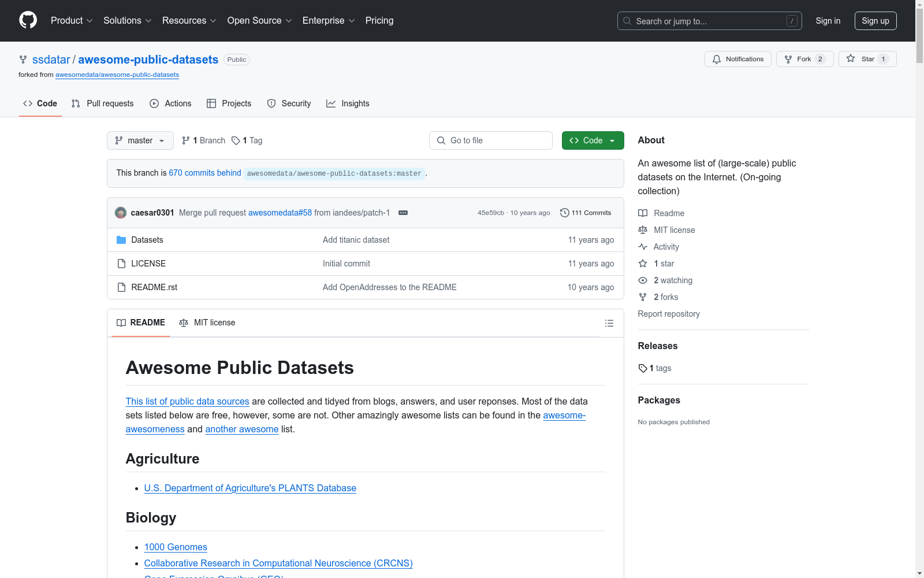Click the Sign up button
This screenshot has width=924, height=578.
pos(875,21)
